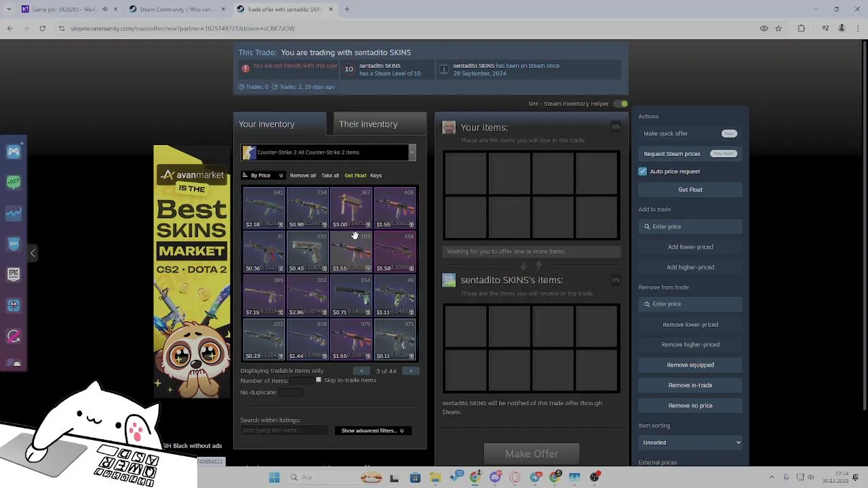Click Add lower-priced button
Screen dimensions: 868x488
coord(690,247)
